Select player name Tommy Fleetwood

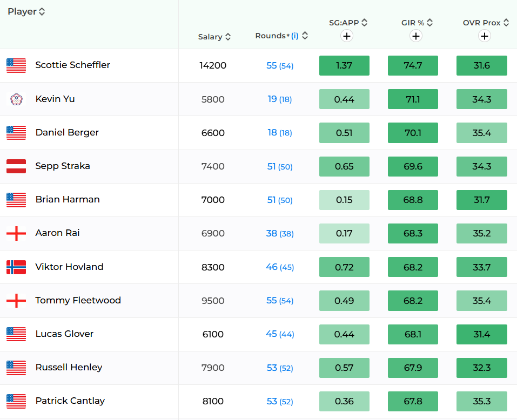pyautogui.click(x=78, y=300)
